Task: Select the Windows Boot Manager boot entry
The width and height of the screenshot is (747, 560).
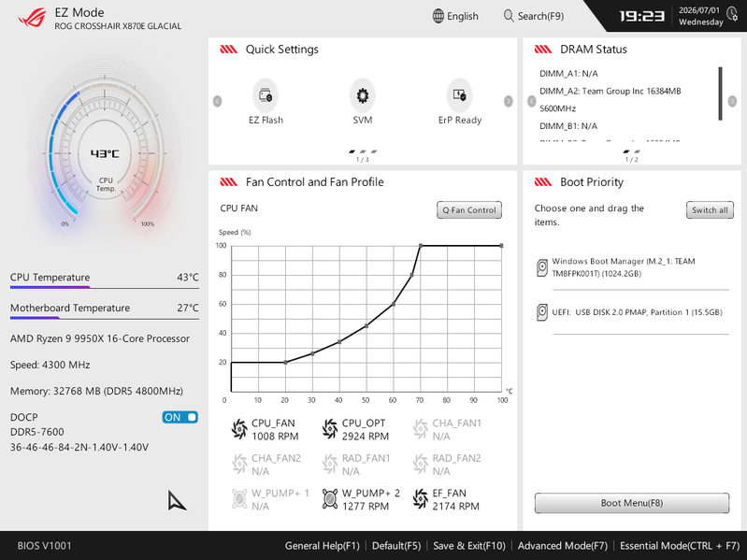Action: pyautogui.click(x=632, y=267)
